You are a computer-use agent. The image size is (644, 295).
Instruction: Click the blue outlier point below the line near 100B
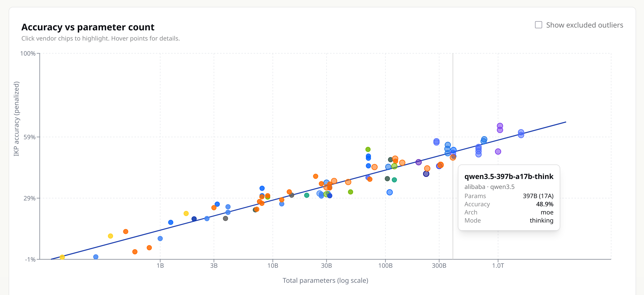(390, 193)
